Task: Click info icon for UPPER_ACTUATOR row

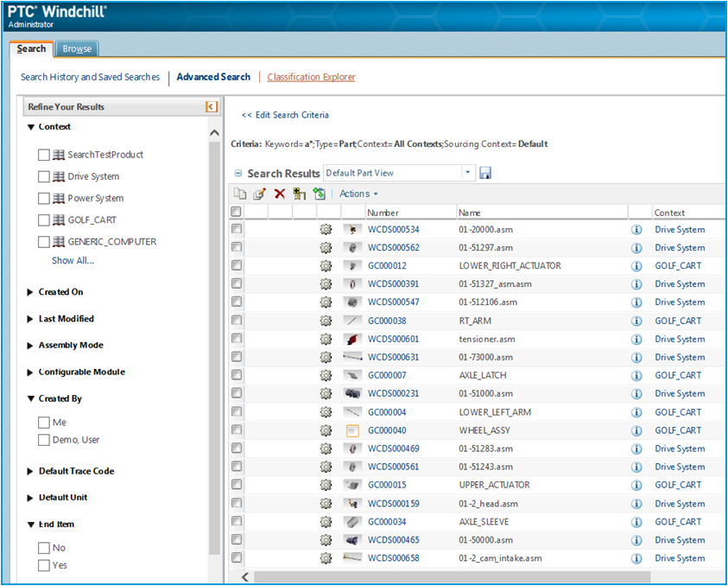Action: pos(636,485)
